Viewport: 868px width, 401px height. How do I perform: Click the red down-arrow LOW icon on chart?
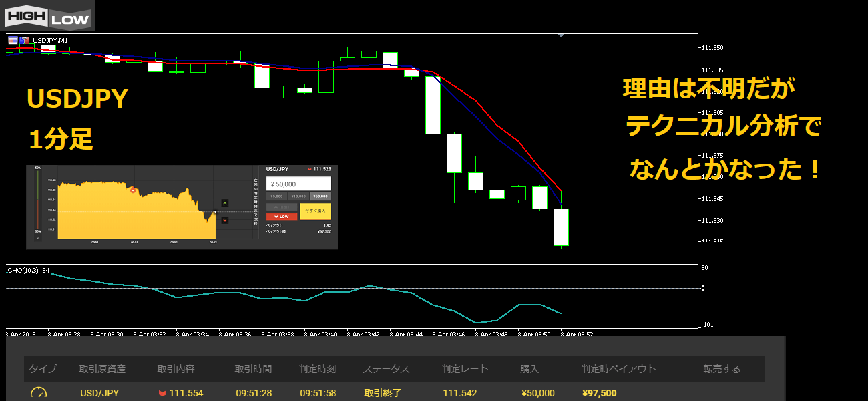pyautogui.click(x=225, y=220)
